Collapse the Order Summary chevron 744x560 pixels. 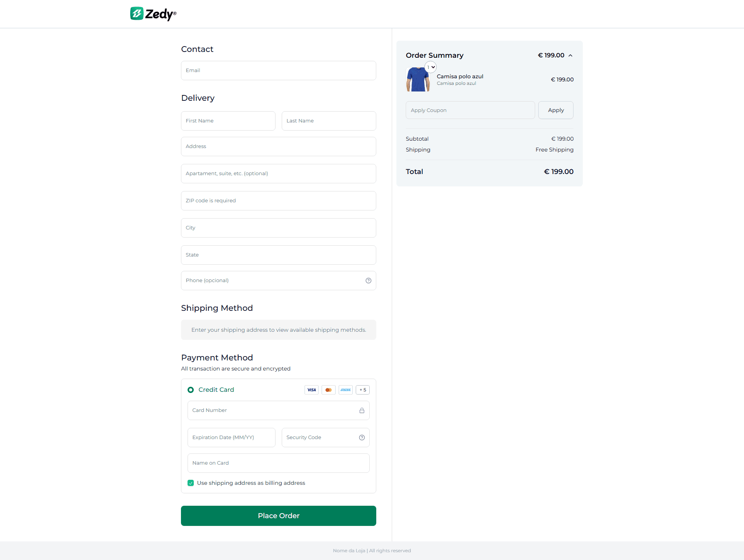tap(570, 55)
